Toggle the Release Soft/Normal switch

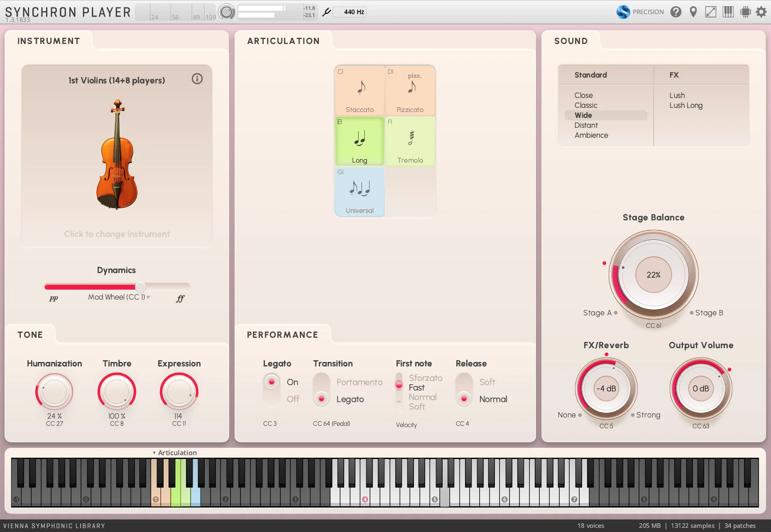[x=464, y=390]
